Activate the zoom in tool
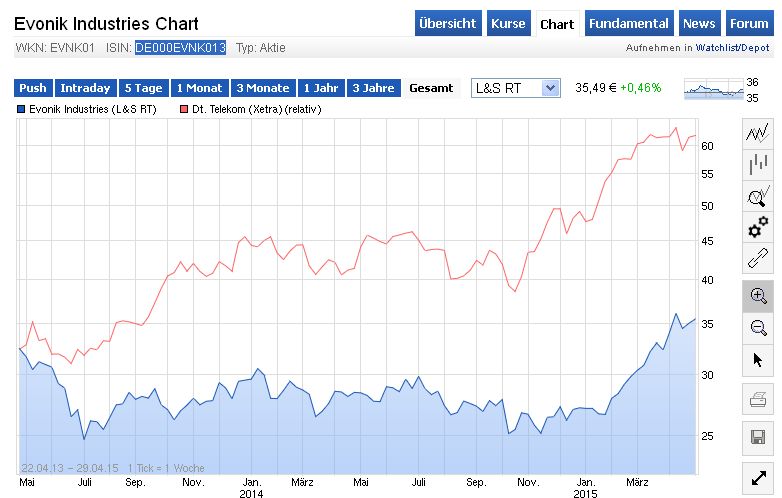Screen dimensions: 782x498 coord(757,295)
